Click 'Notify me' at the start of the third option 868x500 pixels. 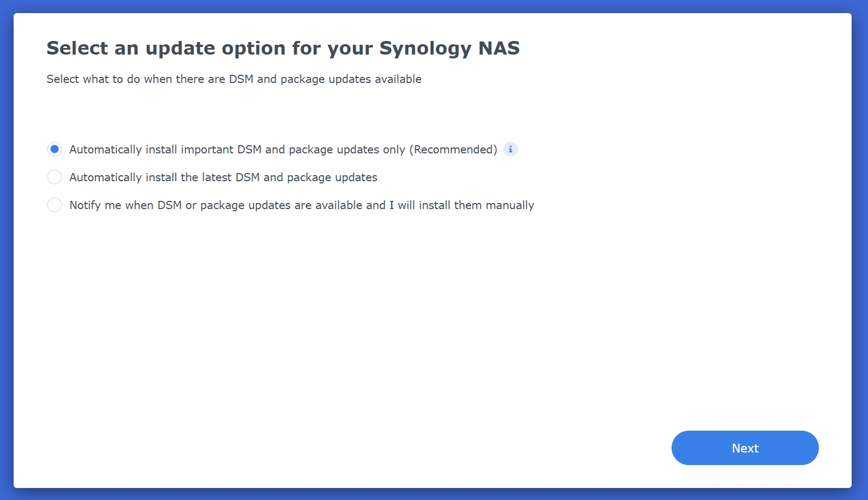[x=95, y=205]
